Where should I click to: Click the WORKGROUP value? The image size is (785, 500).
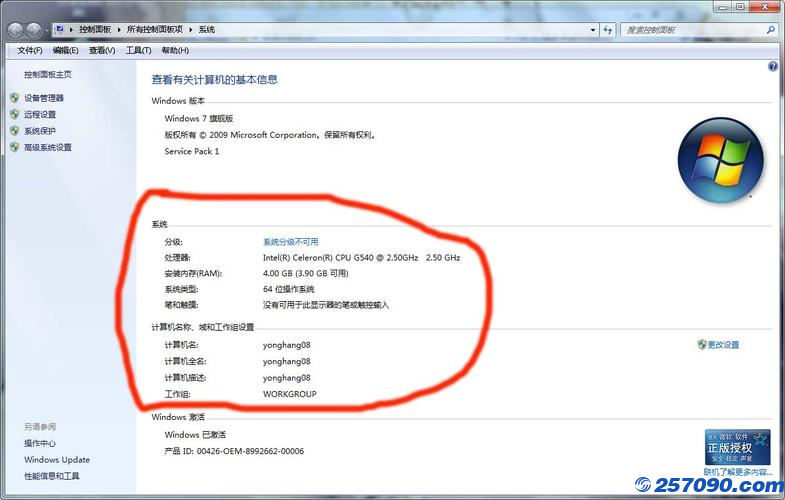pos(290,394)
